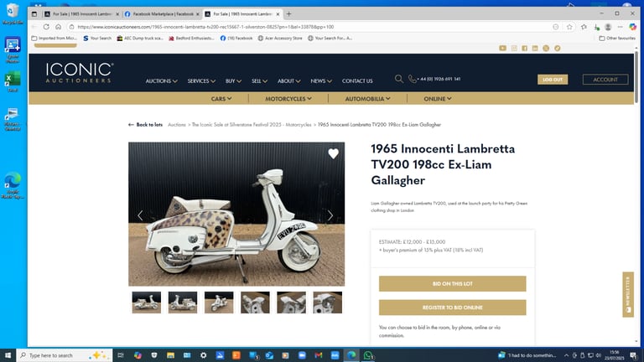Open WhatsApp from the taskbar
The height and width of the screenshot is (362, 644).
(x=368, y=355)
